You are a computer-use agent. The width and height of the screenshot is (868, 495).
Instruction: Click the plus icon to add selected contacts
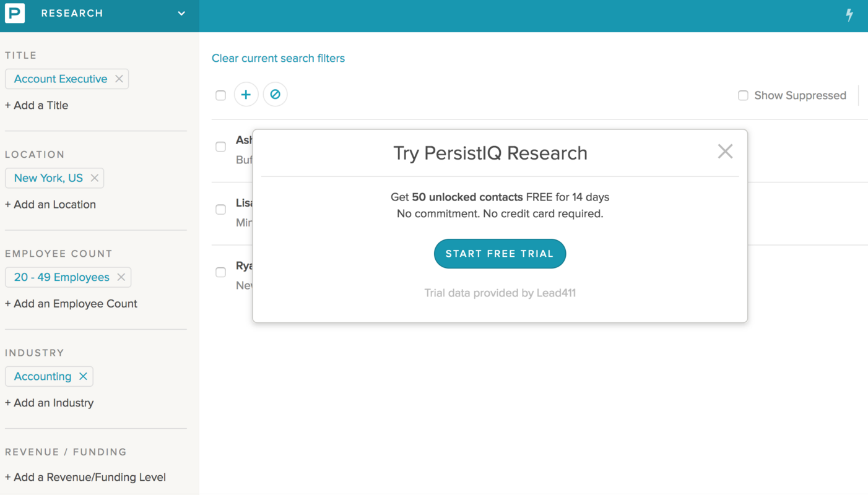click(246, 94)
